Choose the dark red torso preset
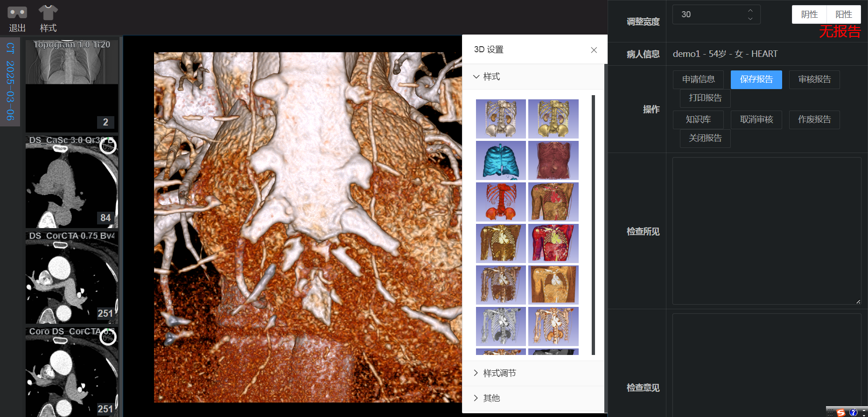The height and width of the screenshot is (417, 868). (553, 160)
